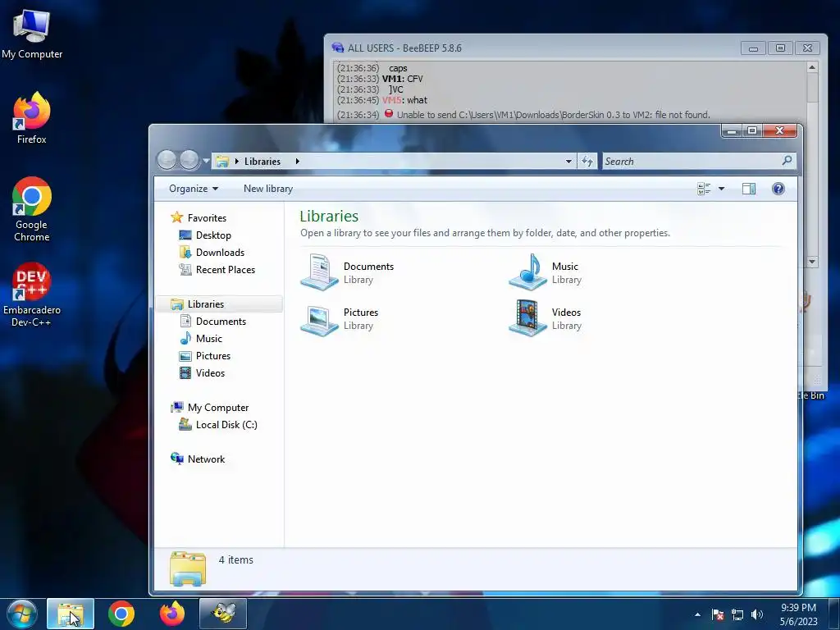The height and width of the screenshot is (630, 840).
Task: Click the ']VC' chat line in BeeBEEP
Action: tap(396, 89)
